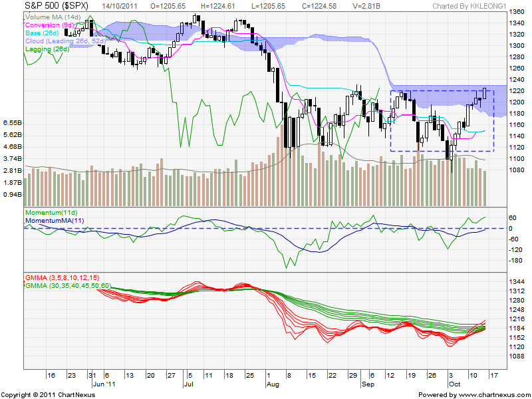Click the close value 'C=1224.58'
The height and width of the screenshot is (399, 532).
(318, 6)
